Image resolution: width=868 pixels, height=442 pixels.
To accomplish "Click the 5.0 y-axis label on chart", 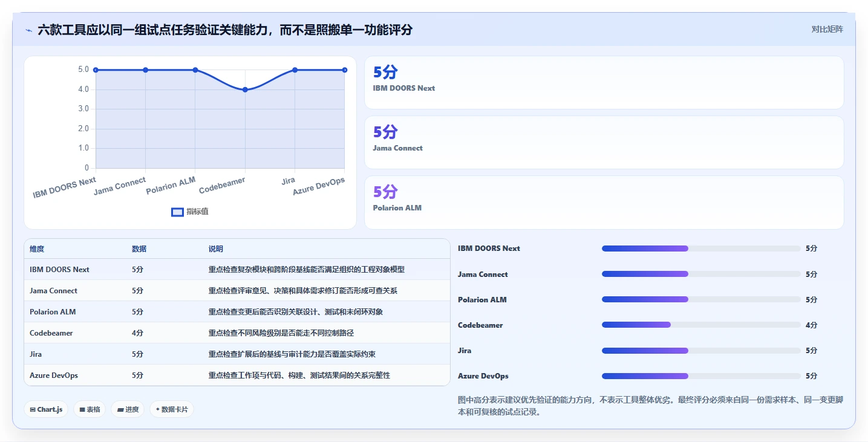I will pyautogui.click(x=83, y=70).
